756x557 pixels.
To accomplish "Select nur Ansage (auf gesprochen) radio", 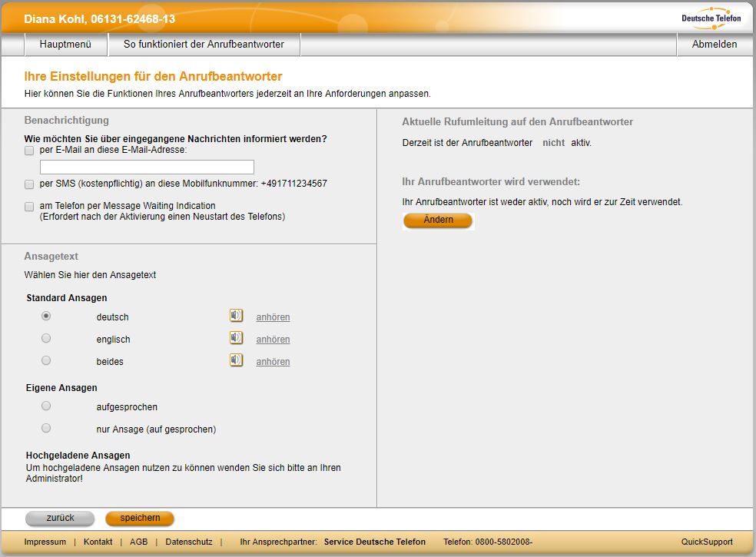I will pos(46,428).
